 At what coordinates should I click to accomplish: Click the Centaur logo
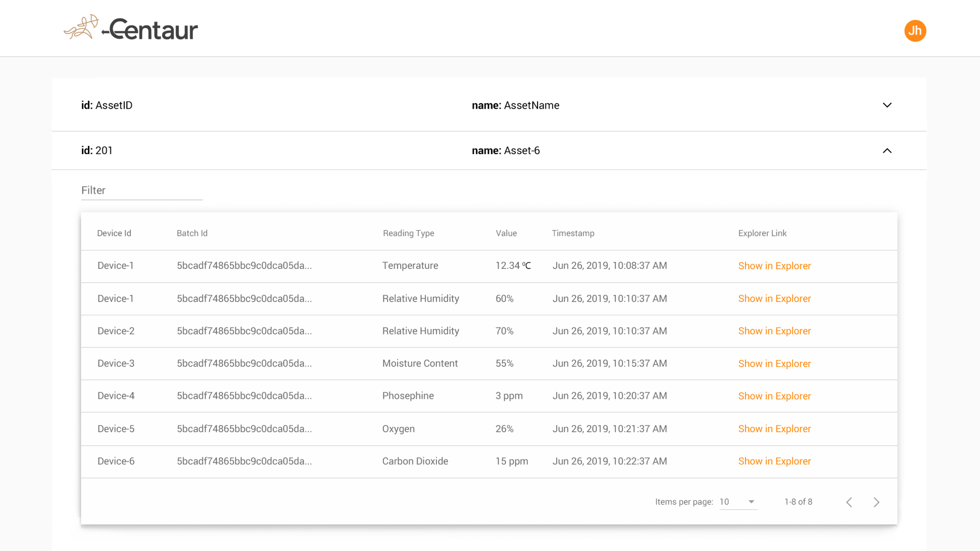[x=131, y=28]
